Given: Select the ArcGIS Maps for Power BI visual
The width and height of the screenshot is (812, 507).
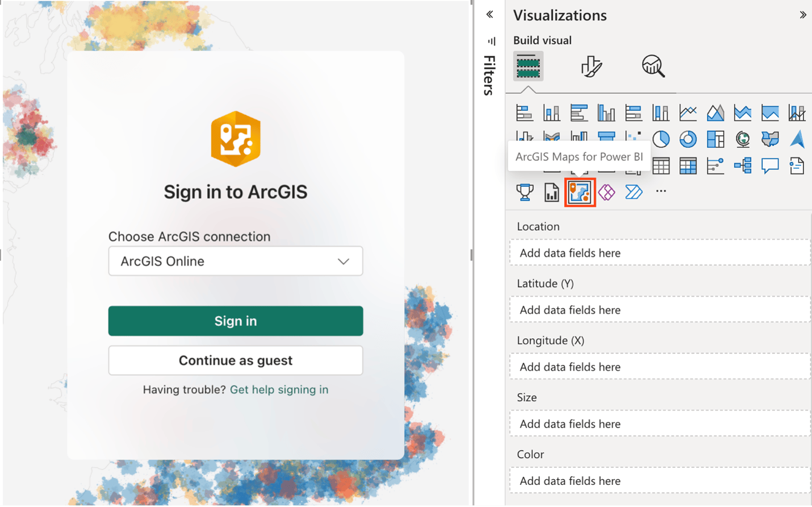Looking at the screenshot, I should 580,192.
